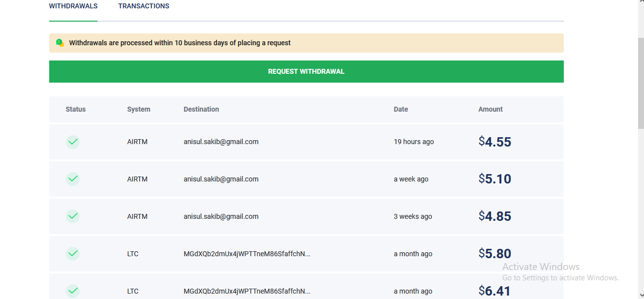Select the status check icon on the 3 weeks ago row

pyautogui.click(x=73, y=216)
